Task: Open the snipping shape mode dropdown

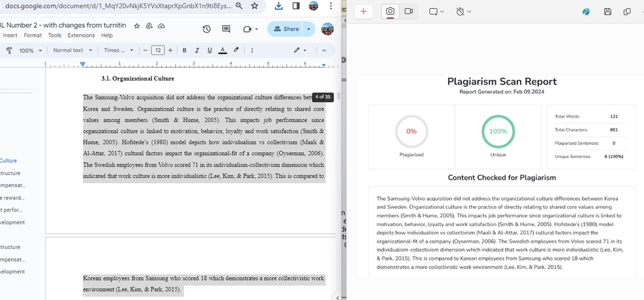Action: click(437, 11)
